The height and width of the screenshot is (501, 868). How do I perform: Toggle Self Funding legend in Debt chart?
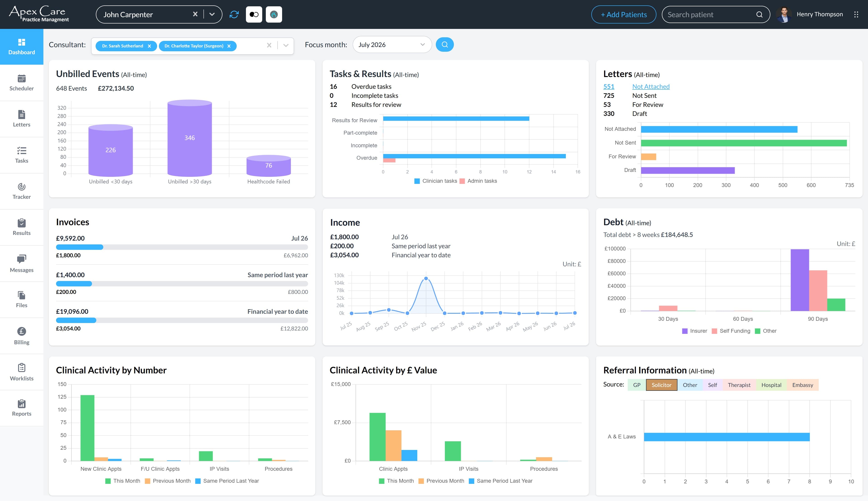[731, 331]
